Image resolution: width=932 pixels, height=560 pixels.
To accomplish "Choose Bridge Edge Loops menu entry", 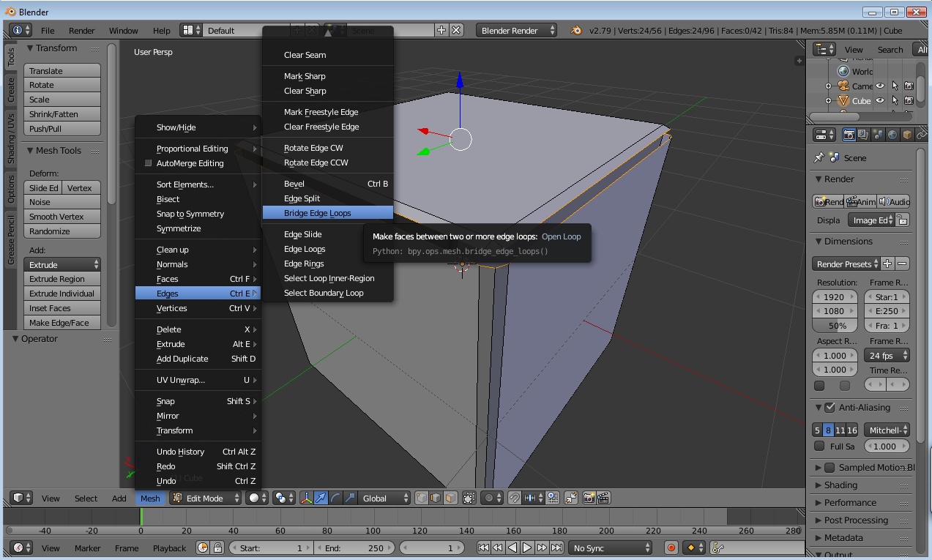I will pos(328,213).
